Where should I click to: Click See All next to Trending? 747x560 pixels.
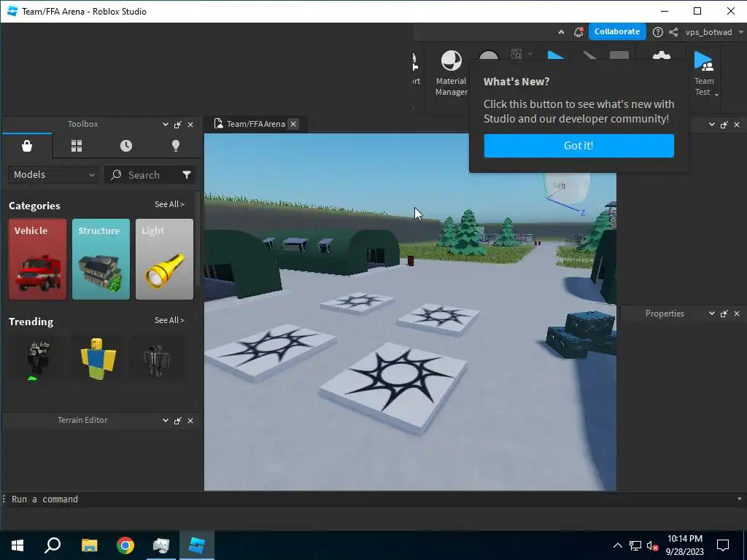tap(169, 321)
